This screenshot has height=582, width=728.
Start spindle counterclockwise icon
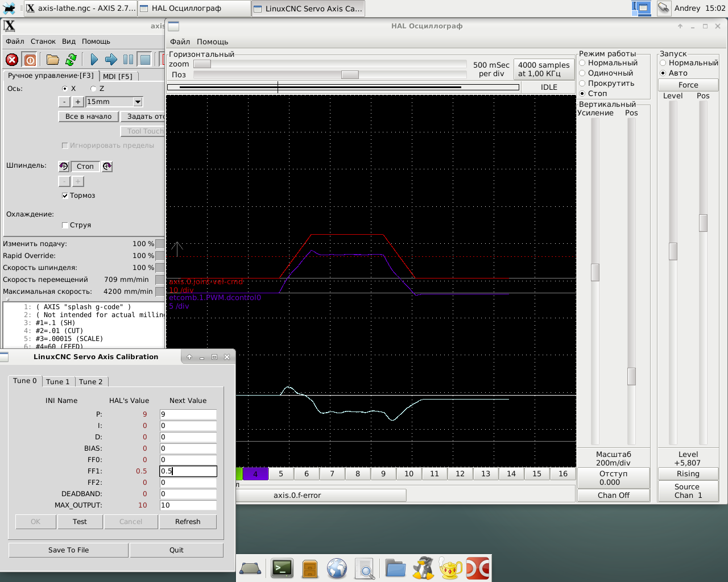(x=64, y=167)
